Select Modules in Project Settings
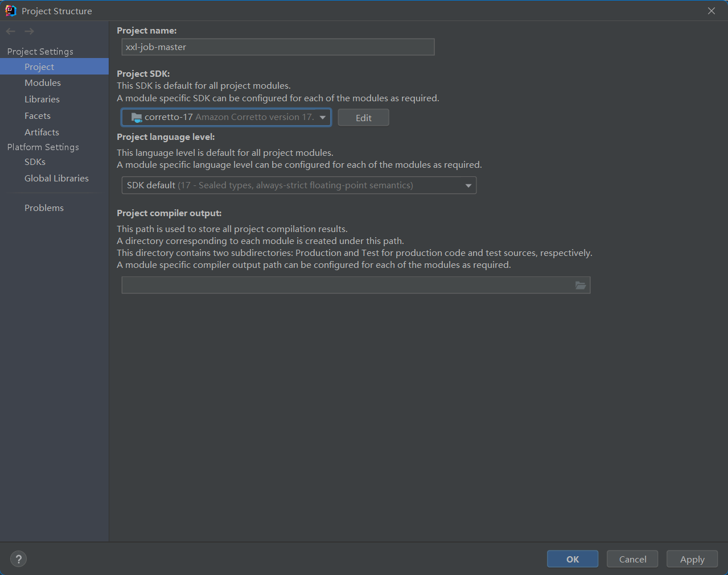This screenshot has height=575, width=728. click(x=43, y=83)
